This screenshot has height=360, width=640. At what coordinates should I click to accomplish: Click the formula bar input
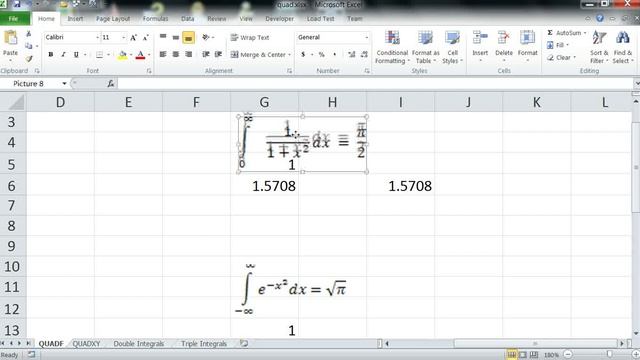coord(376,84)
